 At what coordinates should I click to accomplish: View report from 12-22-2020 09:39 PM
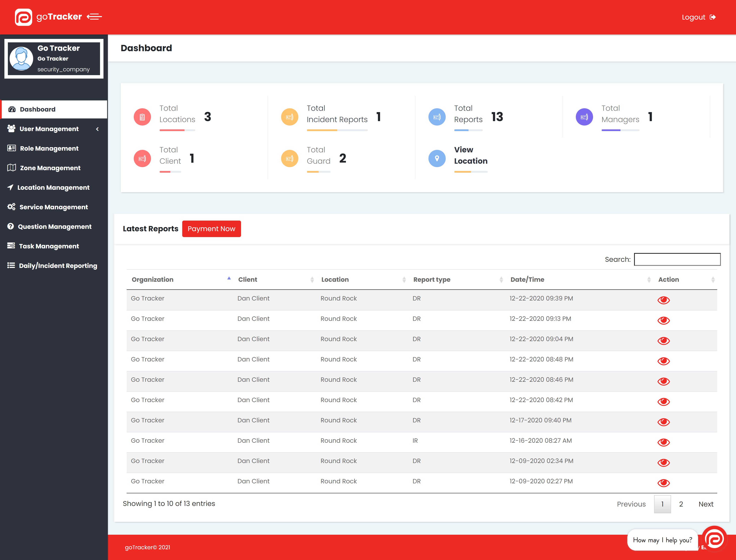[663, 300]
